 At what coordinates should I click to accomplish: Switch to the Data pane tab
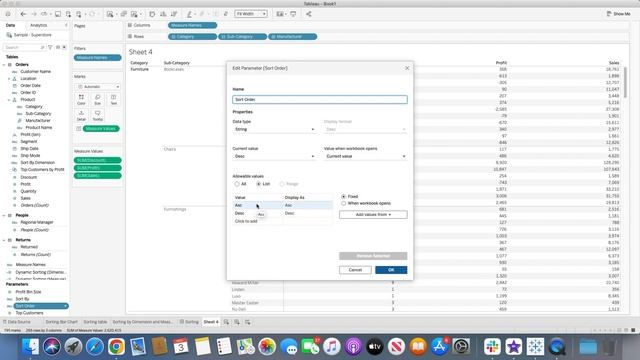pyautogui.click(x=10, y=25)
